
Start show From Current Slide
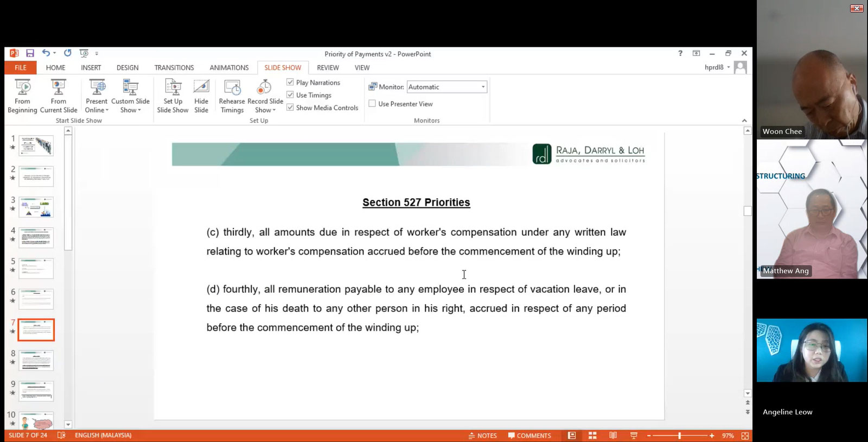(59, 96)
